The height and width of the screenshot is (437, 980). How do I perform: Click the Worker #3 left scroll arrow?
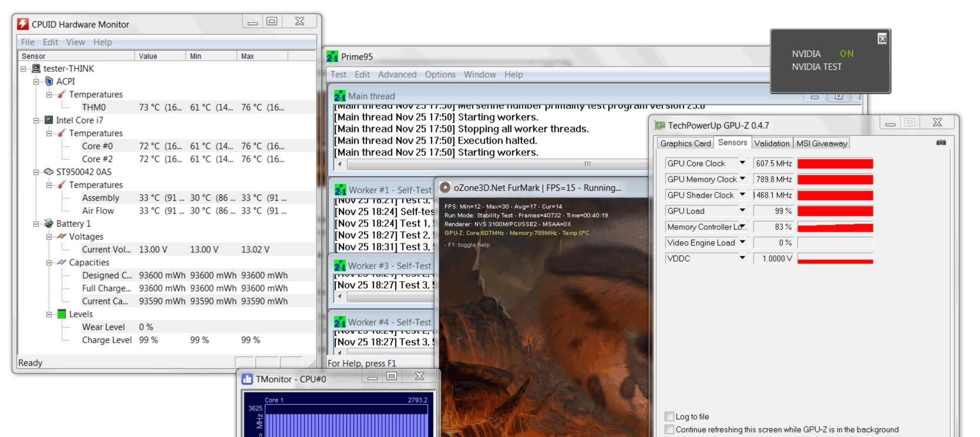pyautogui.click(x=339, y=297)
